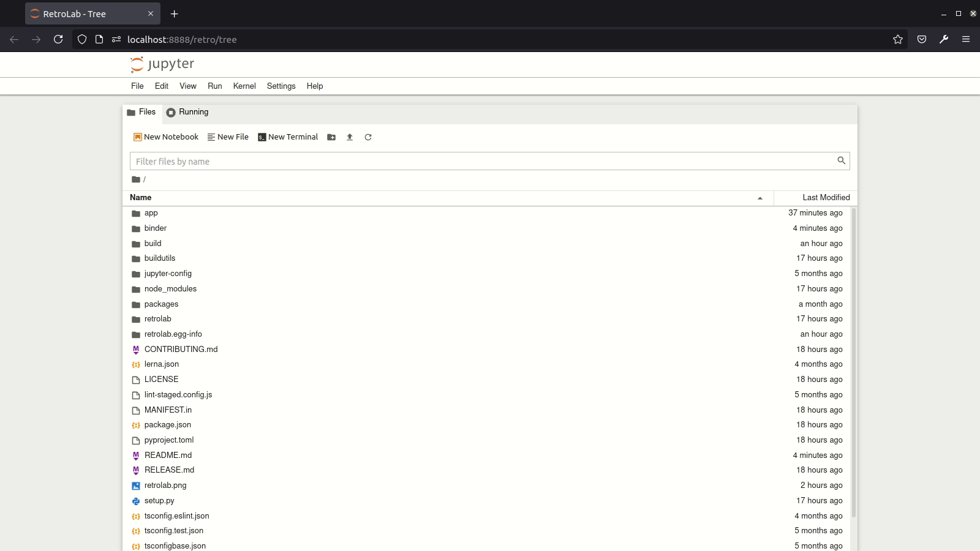Select tsconfigbase.json file
The width and height of the screenshot is (980, 551).
(487, 545)
